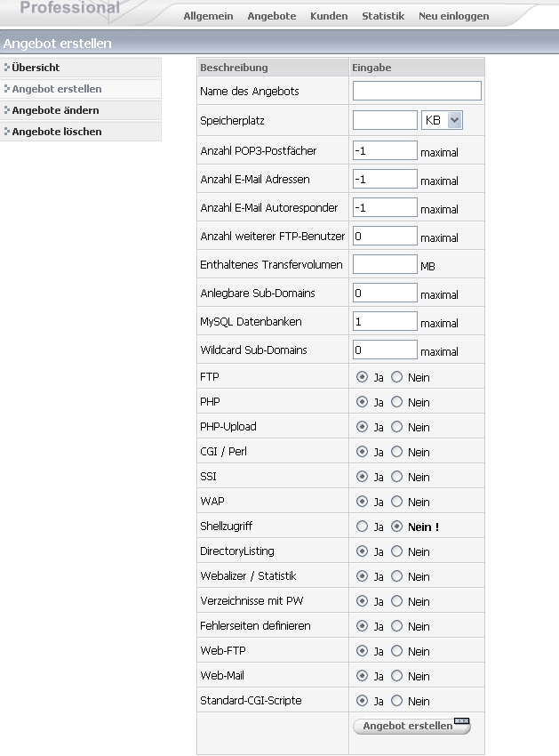Screen dimensions: 559x756
Task: Select Ja for DirectoryListing
Action: coord(362,551)
